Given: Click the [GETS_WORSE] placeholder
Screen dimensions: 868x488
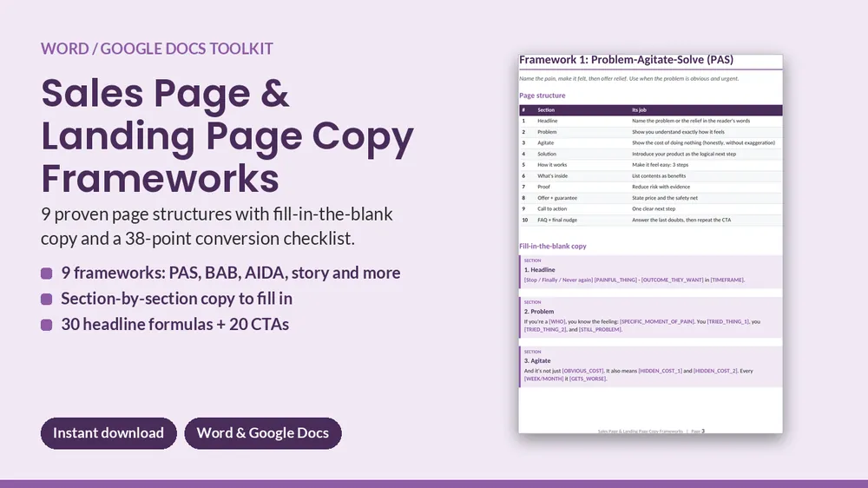Looking at the screenshot, I should click(588, 379).
